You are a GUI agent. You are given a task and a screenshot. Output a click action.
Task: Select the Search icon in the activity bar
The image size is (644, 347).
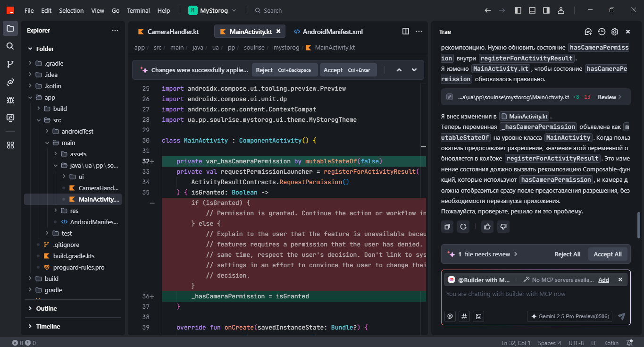click(10, 47)
